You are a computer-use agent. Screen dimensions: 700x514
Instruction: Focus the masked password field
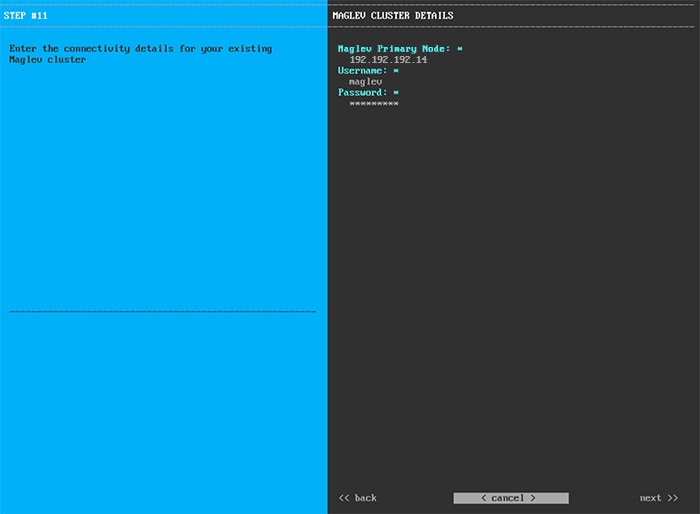pos(374,104)
